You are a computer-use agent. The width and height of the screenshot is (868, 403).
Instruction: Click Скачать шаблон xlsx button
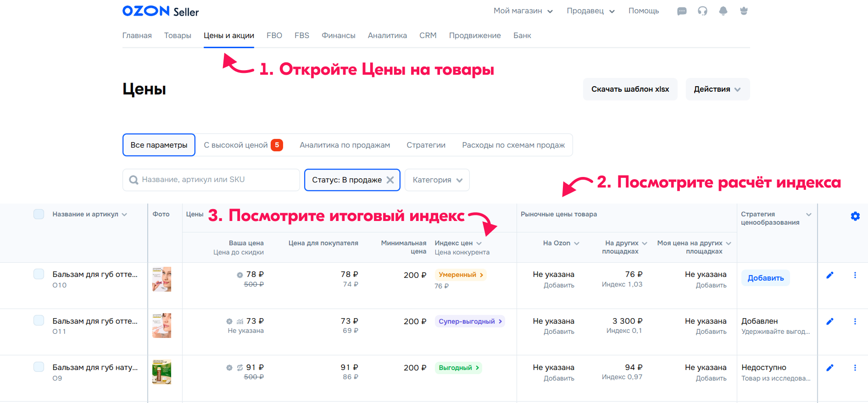pos(630,89)
